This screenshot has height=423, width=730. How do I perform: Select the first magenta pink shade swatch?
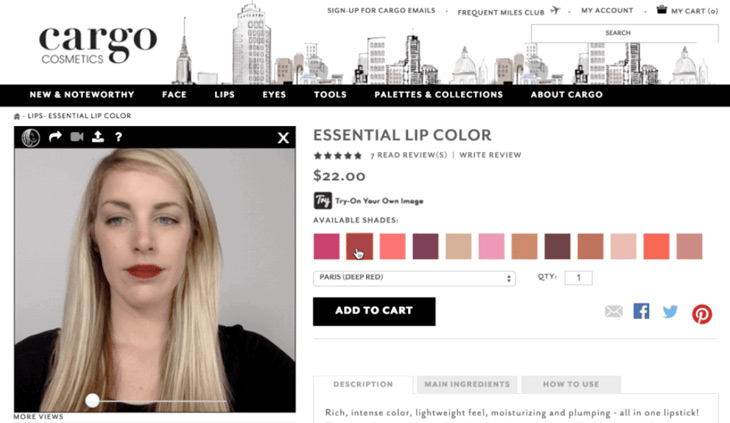point(326,246)
